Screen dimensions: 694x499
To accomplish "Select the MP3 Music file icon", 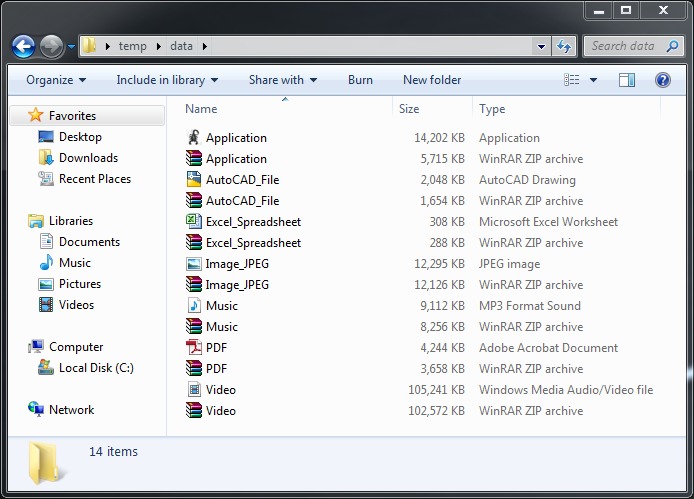I will point(194,306).
